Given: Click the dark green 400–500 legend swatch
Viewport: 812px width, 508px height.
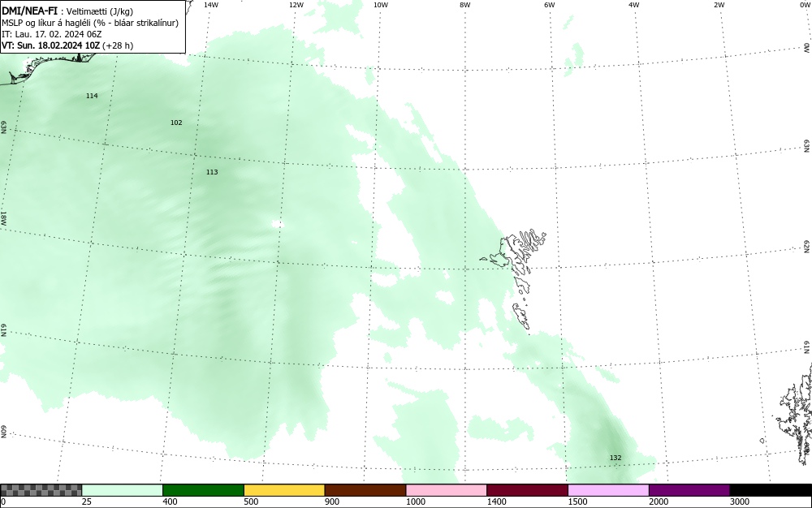Looking at the screenshot, I should pyautogui.click(x=203, y=490).
